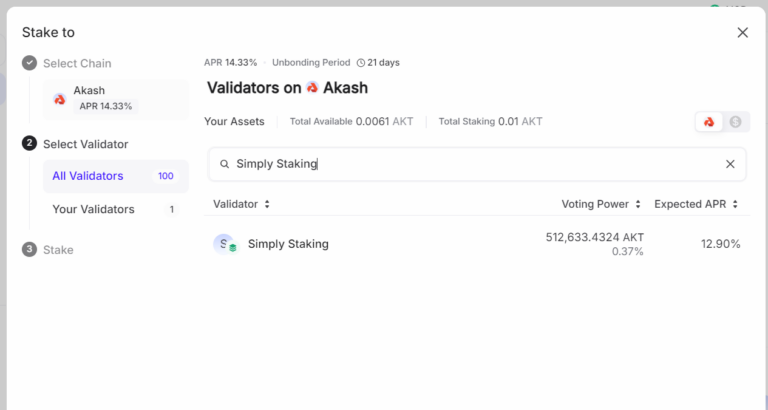Switch display to dollar currency
The width and height of the screenshot is (768, 410).
click(x=735, y=122)
